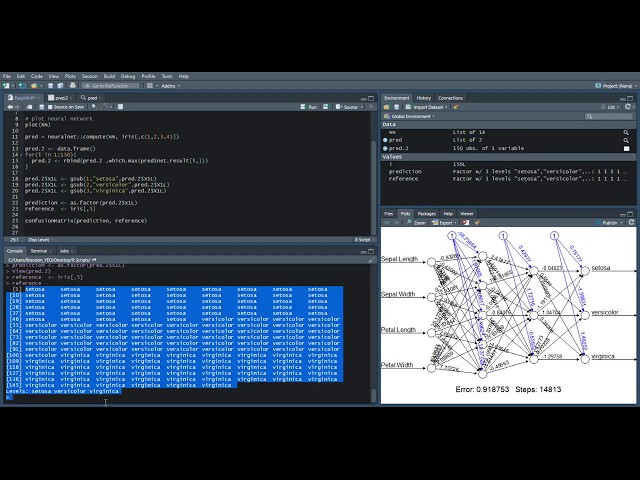Switch to the pred.2 data viewer tab

[61, 98]
